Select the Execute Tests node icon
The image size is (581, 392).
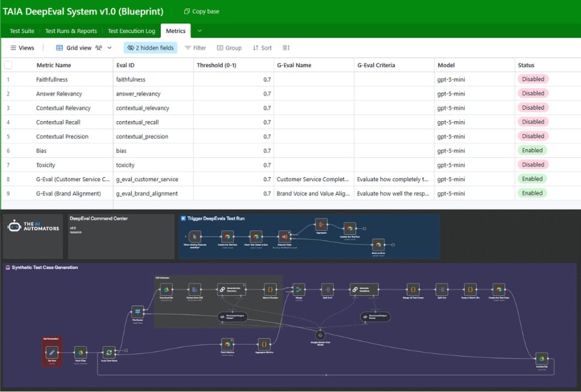[x=283, y=236]
